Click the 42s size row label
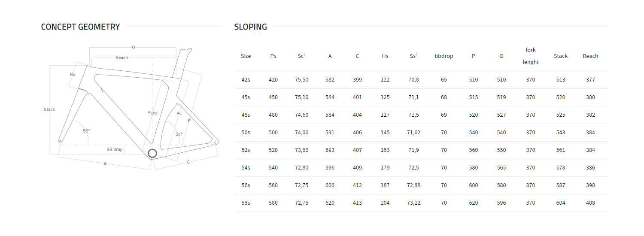This screenshot has height=236, width=644. click(246, 80)
